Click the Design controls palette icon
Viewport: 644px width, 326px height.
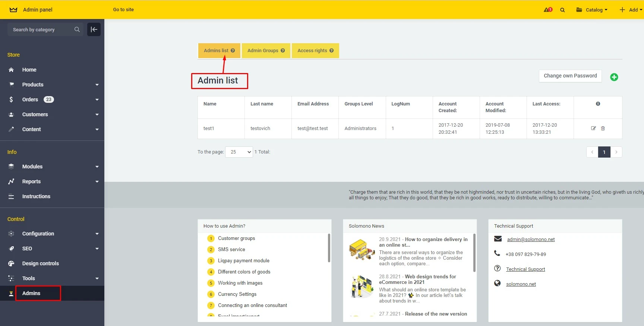(x=11, y=263)
